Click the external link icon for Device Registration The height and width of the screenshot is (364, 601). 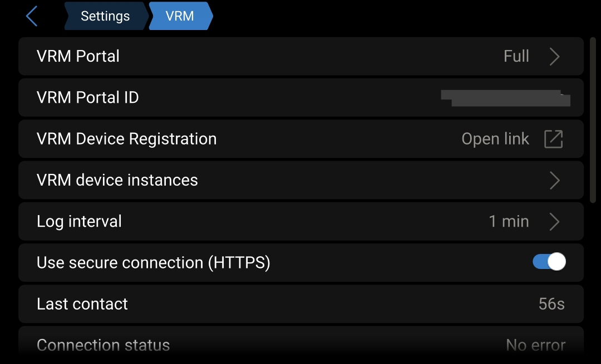[553, 139]
